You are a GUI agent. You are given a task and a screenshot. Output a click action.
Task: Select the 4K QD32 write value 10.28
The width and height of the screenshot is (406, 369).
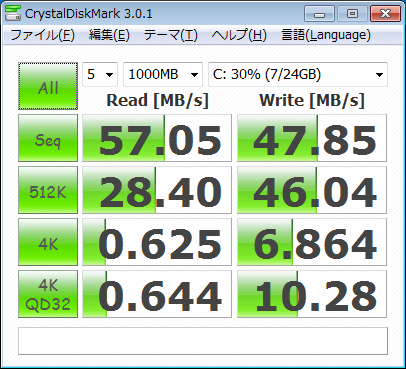point(312,294)
